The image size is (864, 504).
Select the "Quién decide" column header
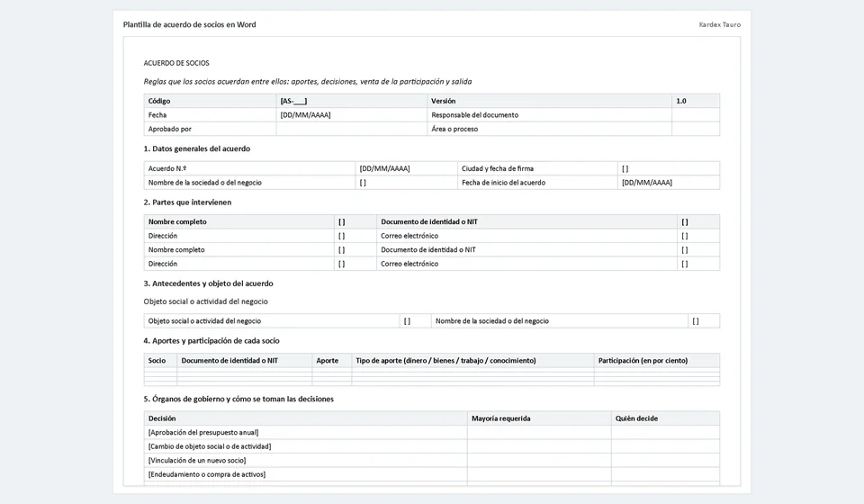[x=665, y=418]
